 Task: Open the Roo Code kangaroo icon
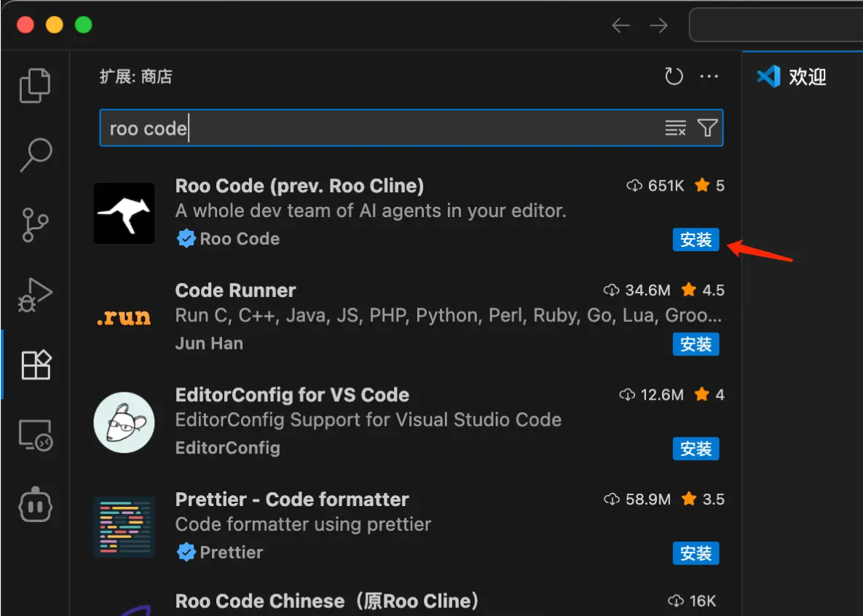124,213
